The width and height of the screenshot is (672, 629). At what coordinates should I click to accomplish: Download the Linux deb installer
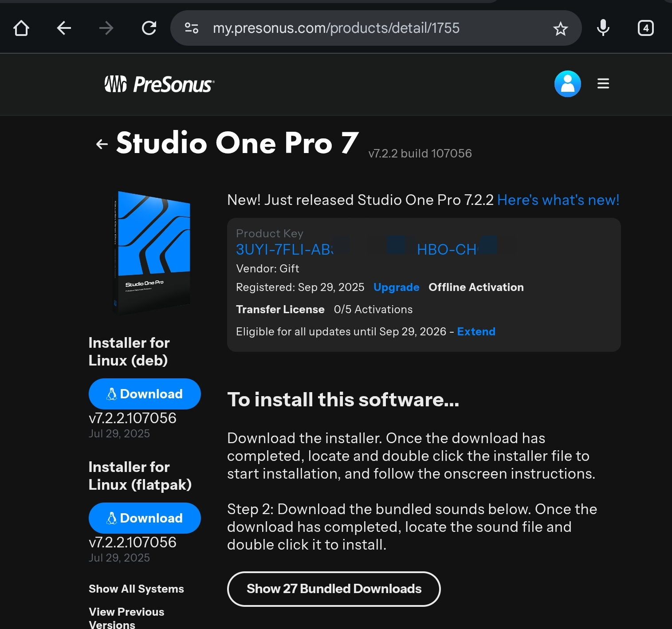tap(145, 394)
